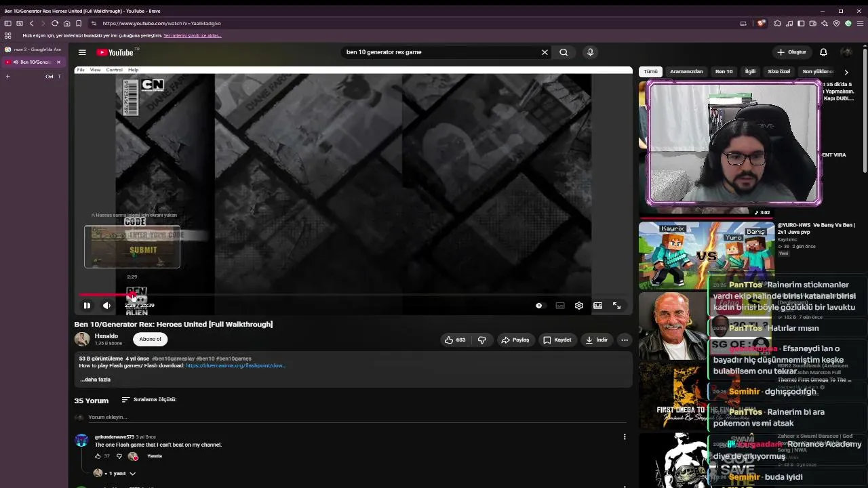
Task: Open the Create (Oluştur) button
Action: [791, 52]
